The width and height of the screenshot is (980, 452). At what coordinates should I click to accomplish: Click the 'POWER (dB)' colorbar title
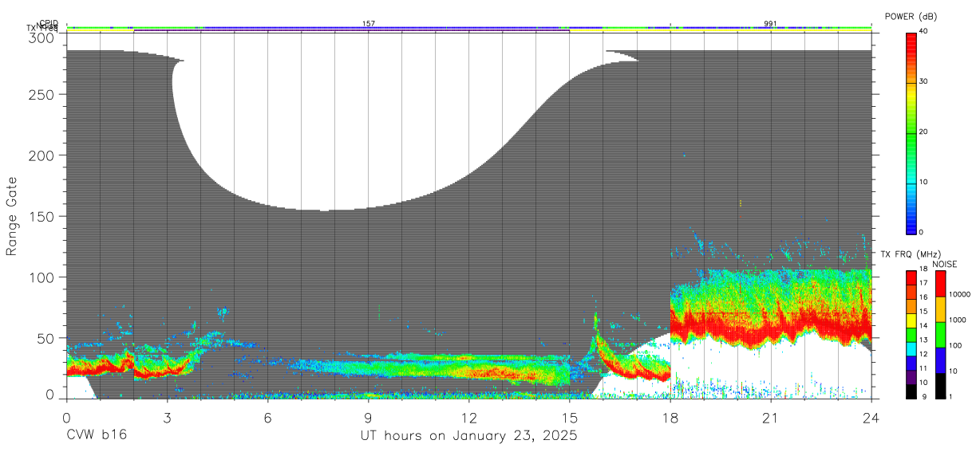coord(911,16)
